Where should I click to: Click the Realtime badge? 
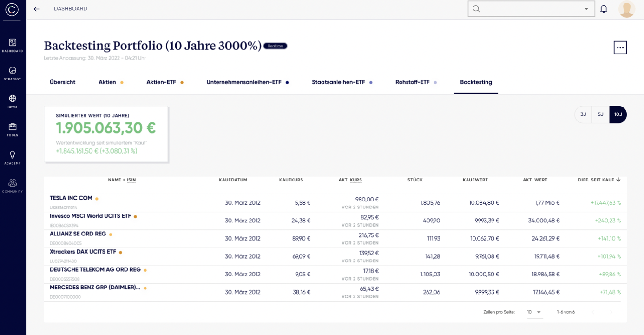tap(276, 46)
